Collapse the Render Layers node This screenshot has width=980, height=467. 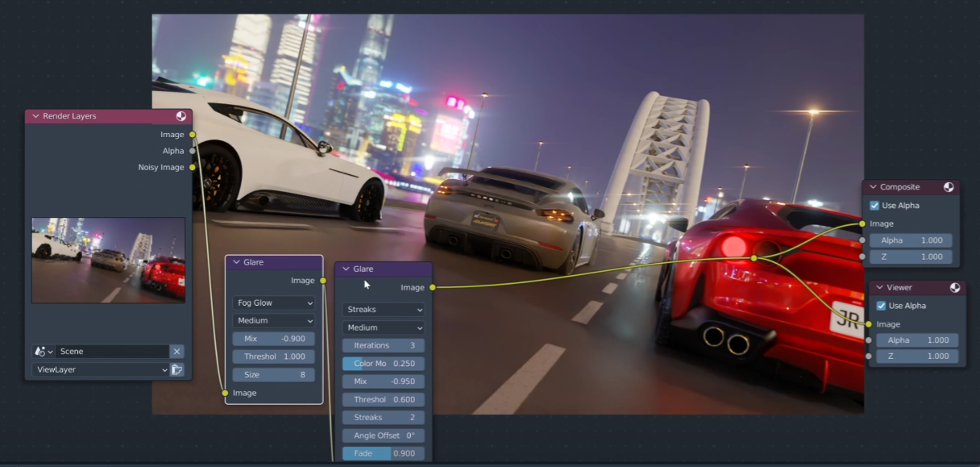[35, 116]
